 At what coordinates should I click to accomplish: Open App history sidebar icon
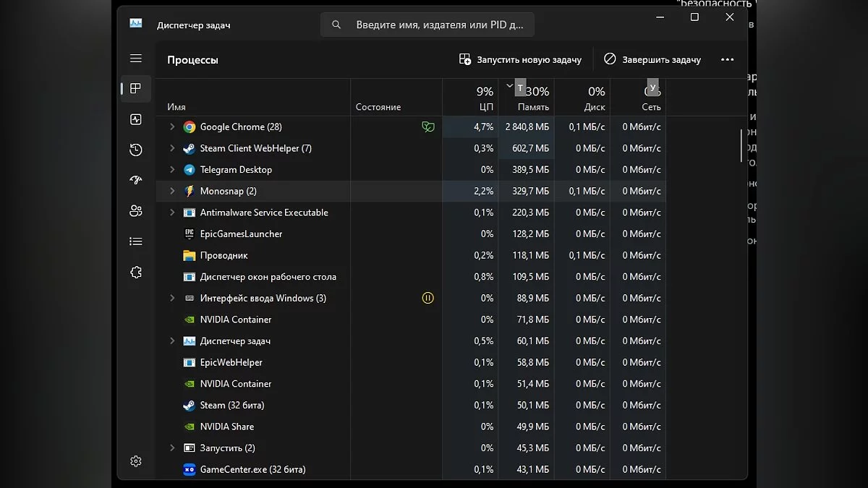click(x=136, y=150)
